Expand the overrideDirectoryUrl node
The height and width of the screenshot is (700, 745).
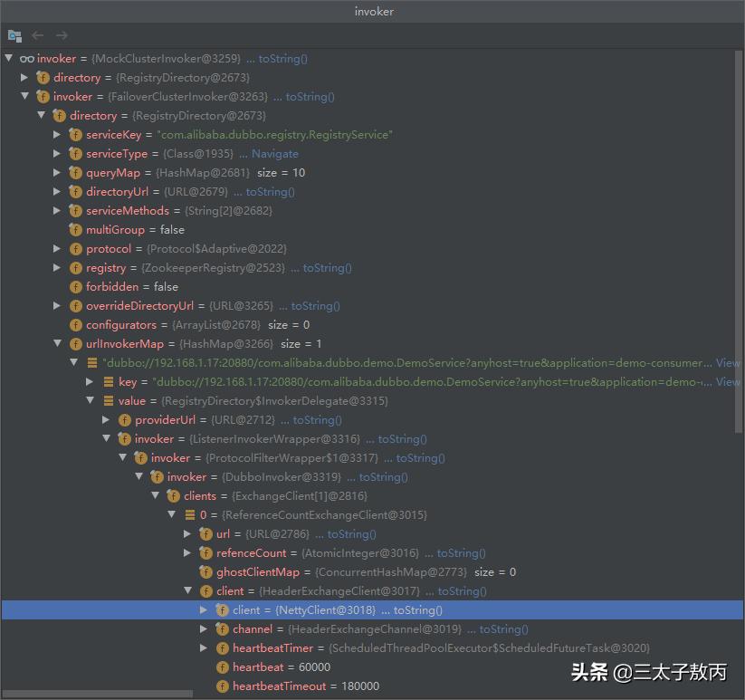pyautogui.click(x=57, y=305)
